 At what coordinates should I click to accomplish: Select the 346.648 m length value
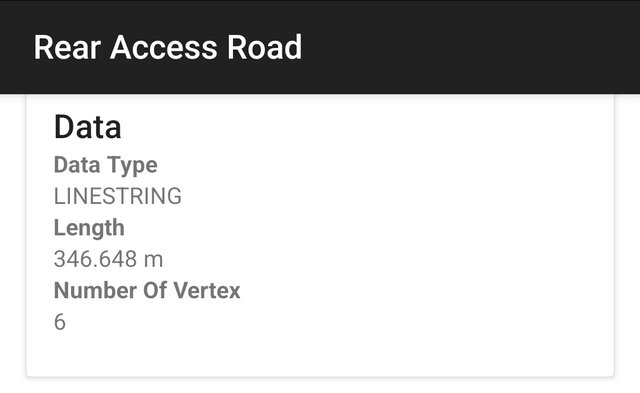pos(108,259)
